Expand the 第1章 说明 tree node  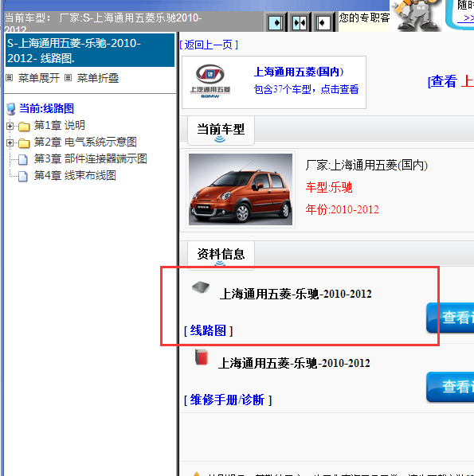10,126
